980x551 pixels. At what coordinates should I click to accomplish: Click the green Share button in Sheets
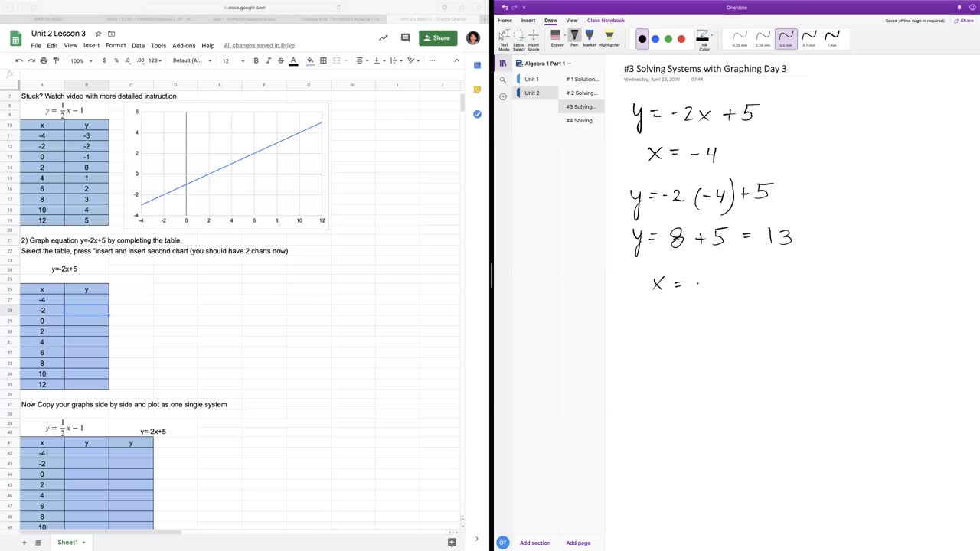click(x=438, y=37)
